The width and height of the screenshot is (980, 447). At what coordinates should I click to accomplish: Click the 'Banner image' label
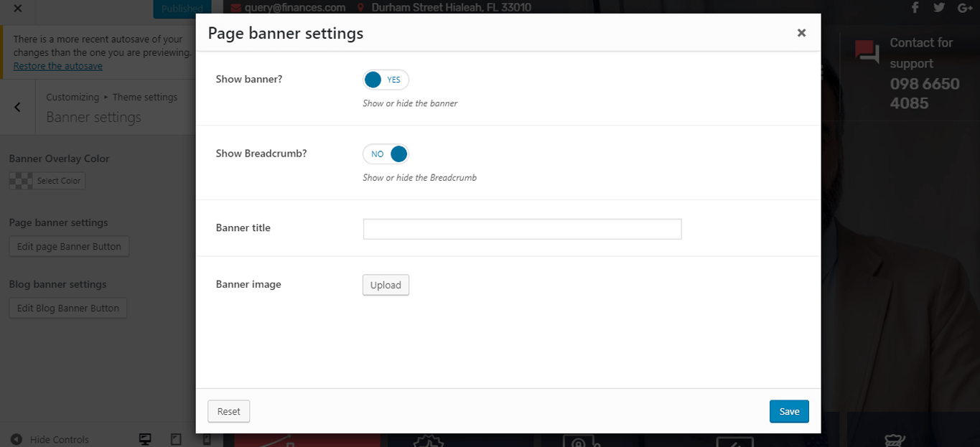(248, 284)
